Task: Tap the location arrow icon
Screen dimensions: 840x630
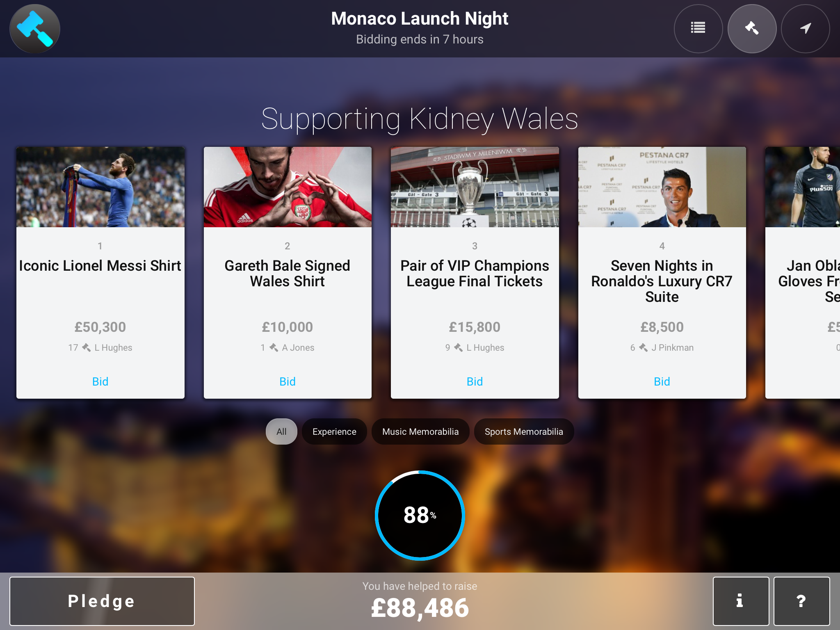Action: [806, 29]
